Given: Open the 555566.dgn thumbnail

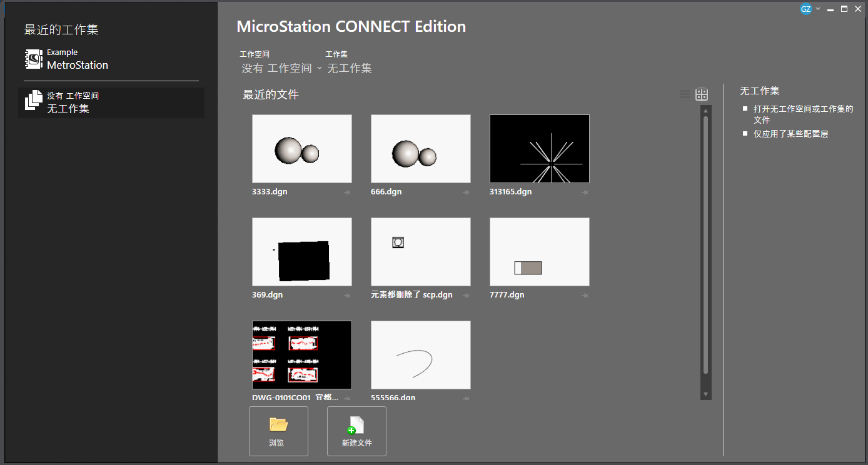Looking at the screenshot, I should pyautogui.click(x=421, y=355).
